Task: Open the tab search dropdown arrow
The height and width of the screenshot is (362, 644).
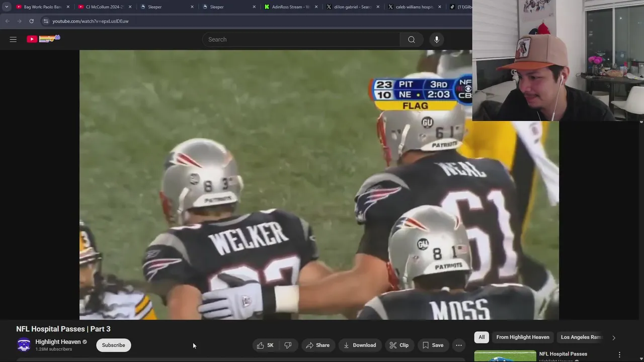Action: (7, 7)
